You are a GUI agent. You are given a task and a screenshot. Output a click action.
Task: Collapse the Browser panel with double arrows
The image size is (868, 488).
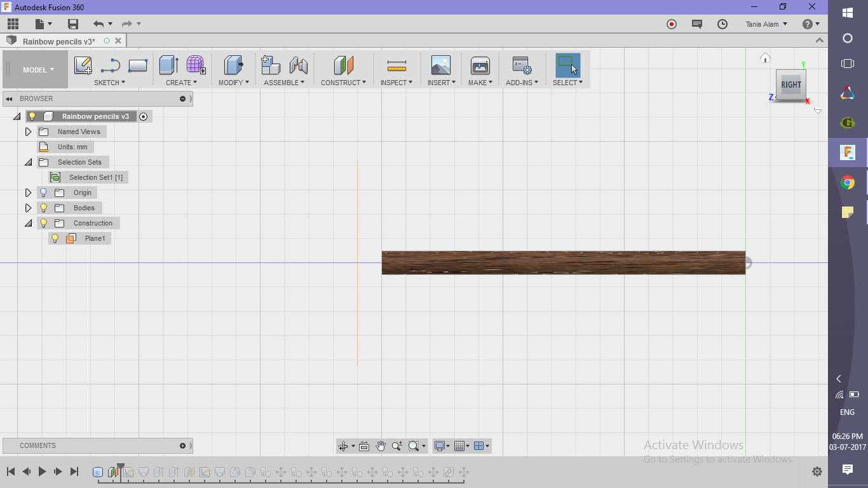tap(10, 98)
